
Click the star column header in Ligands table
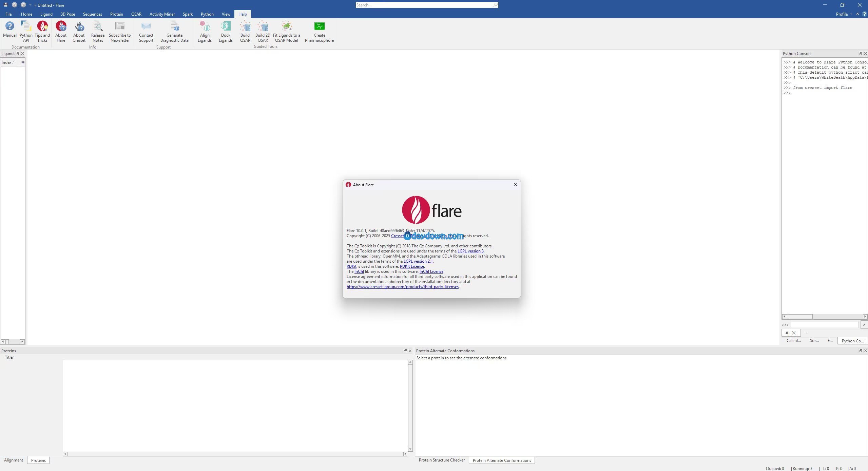[x=23, y=62]
